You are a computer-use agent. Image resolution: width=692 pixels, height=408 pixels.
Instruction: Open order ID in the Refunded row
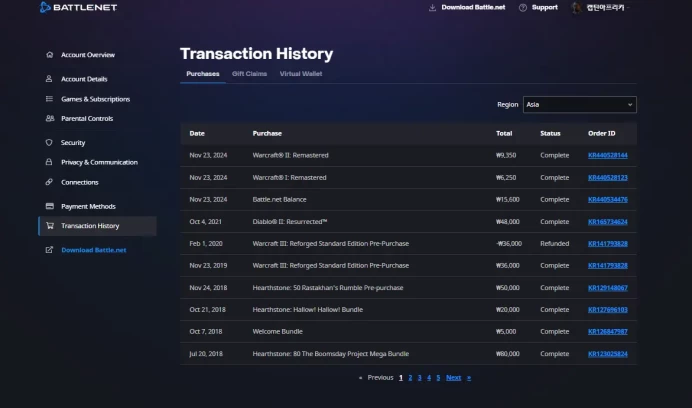click(x=607, y=244)
